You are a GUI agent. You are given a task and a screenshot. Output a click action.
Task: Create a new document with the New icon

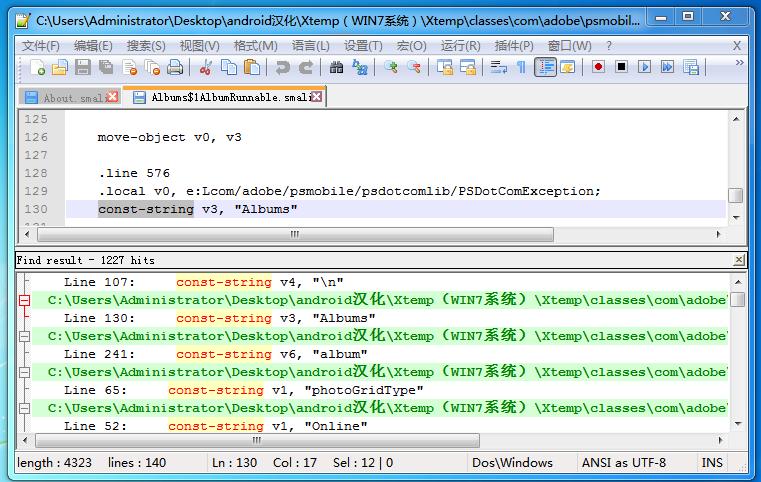37,67
